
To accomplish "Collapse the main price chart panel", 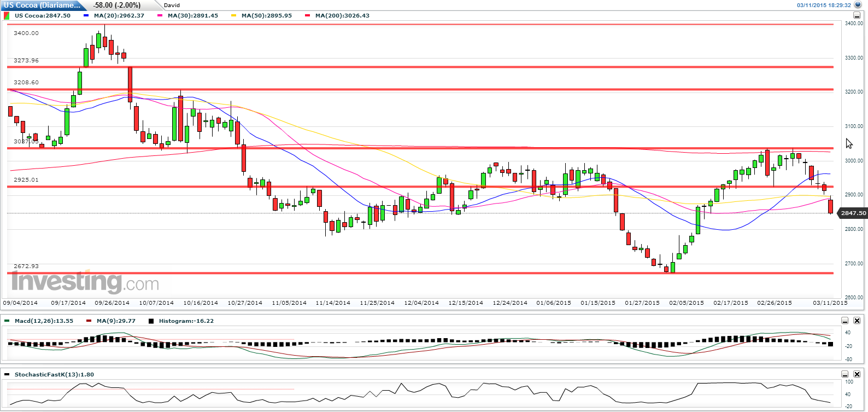I will [x=858, y=15].
